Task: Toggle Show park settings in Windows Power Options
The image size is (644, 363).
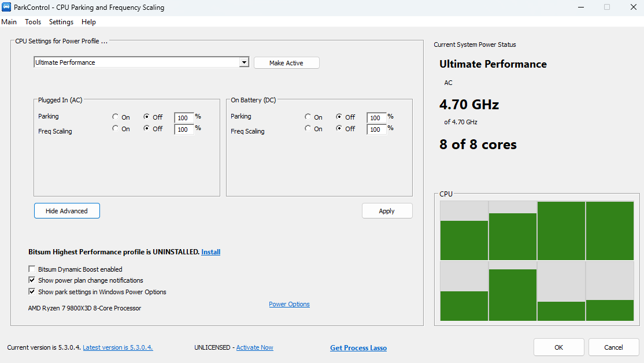Action: tap(32, 291)
